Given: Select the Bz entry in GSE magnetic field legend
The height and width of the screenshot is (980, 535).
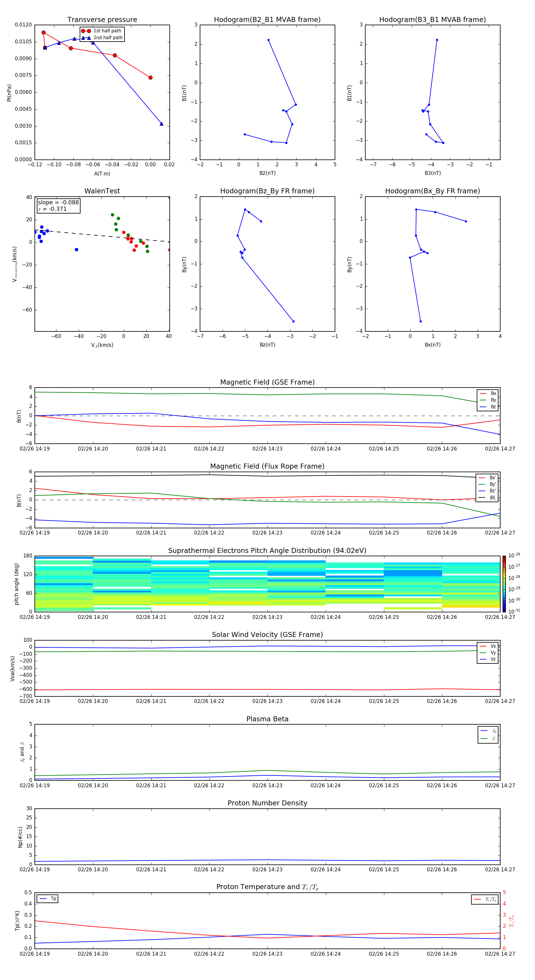Looking at the screenshot, I should click(x=488, y=407).
